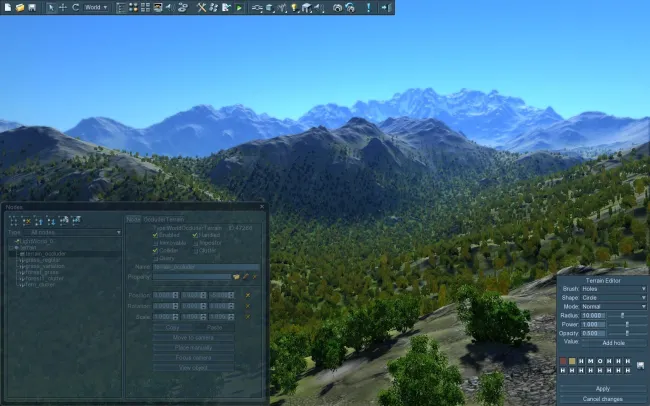Click the Paste button
This screenshot has height=406, width=650.
[214, 328]
